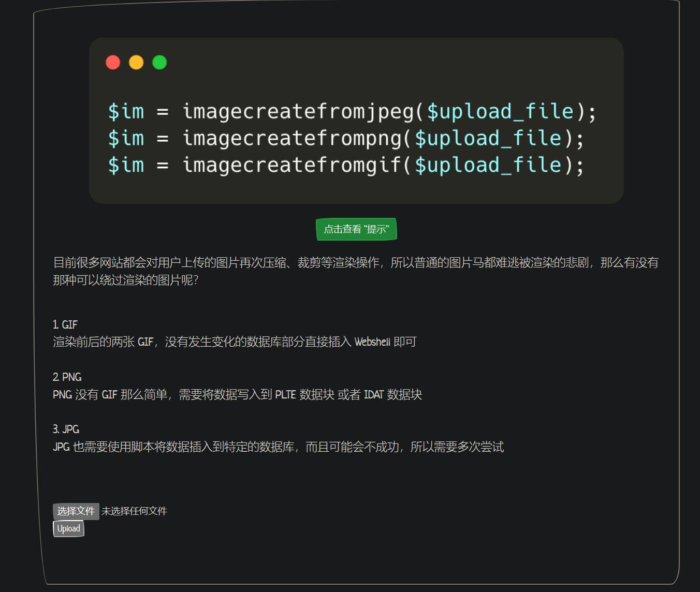
Task: Click the dark code snippet panel
Action: 357,191
